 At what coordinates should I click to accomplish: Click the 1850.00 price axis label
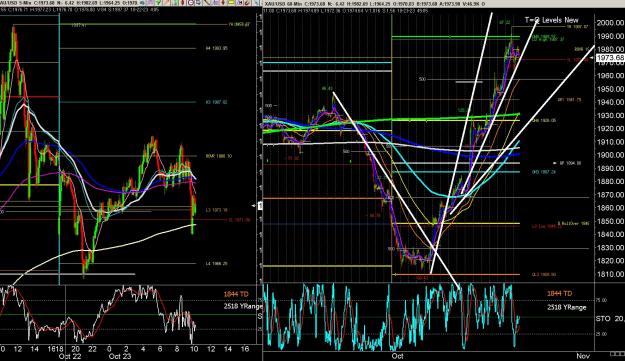(610, 221)
